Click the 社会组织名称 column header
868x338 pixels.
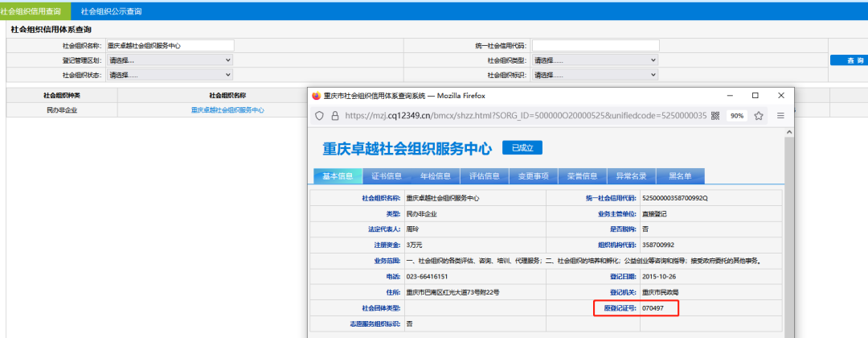coord(227,96)
